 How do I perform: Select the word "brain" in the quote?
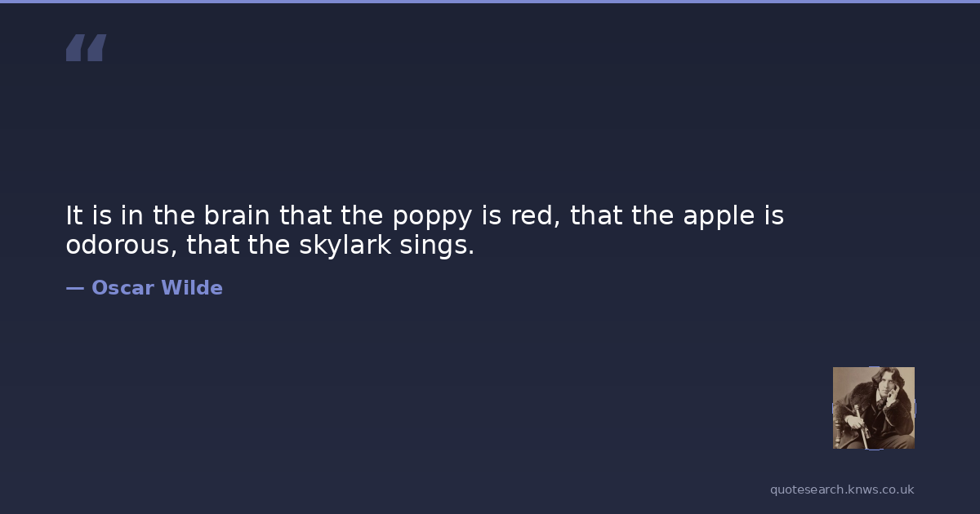(237, 216)
